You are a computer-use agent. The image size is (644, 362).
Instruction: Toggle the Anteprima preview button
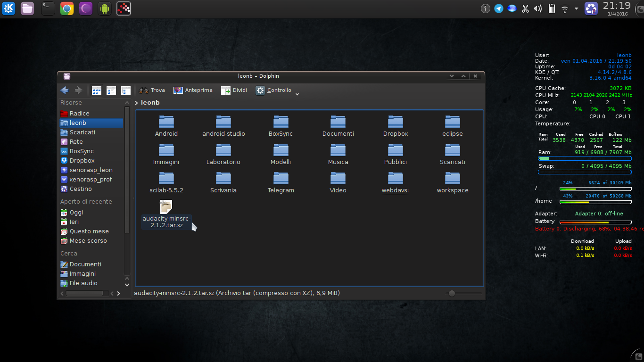pyautogui.click(x=193, y=90)
